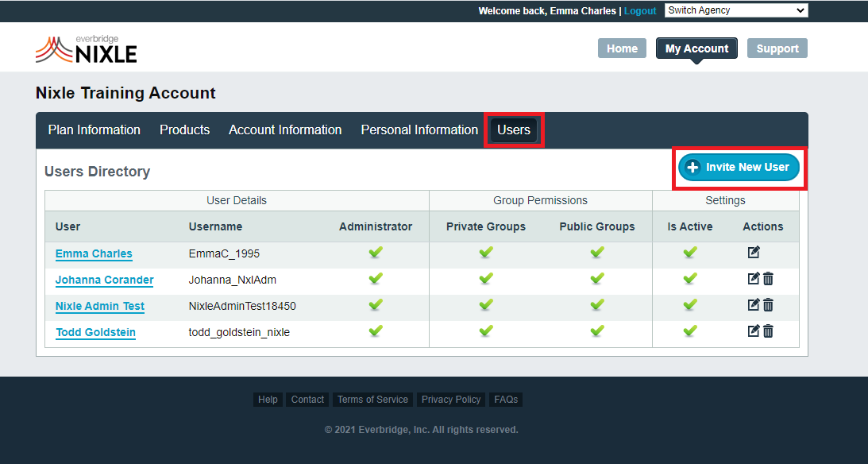The height and width of the screenshot is (464, 868).
Task: Click Emma Charles Private Groups checkmark
Action: 486,253
